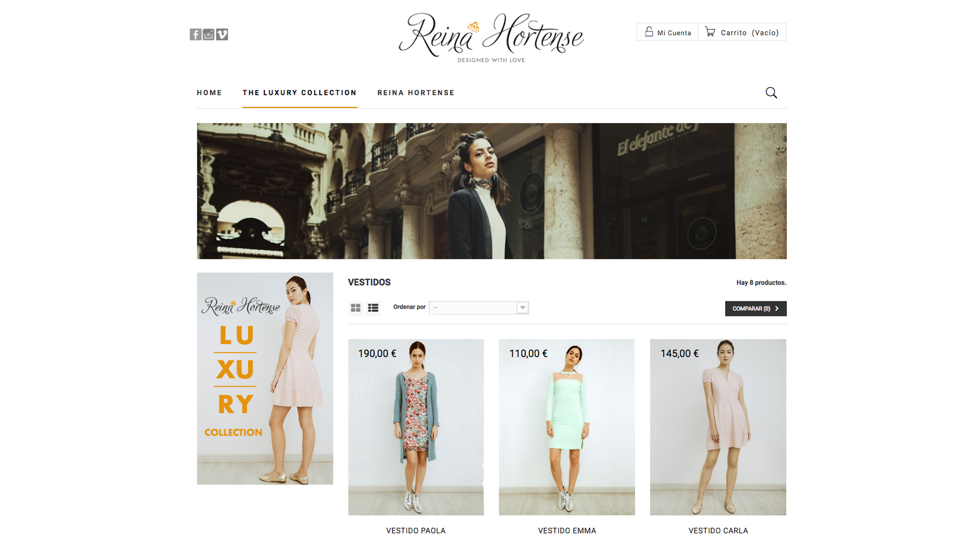
Task: Click the 190,00 € price label
Action: pos(377,354)
